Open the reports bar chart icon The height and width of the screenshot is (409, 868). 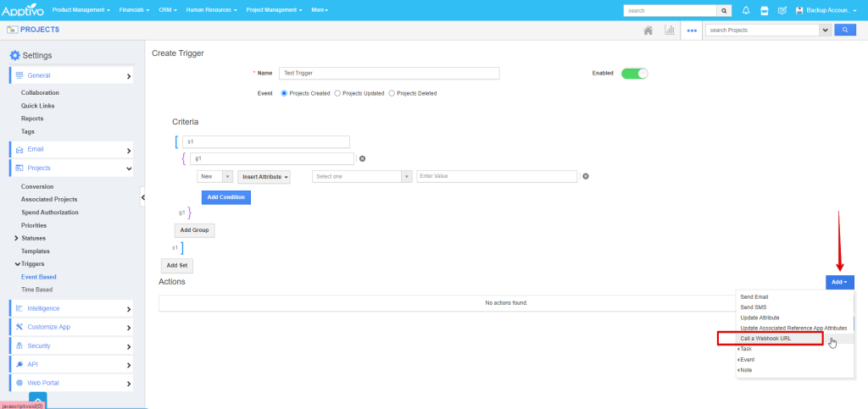[x=670, y=30]
